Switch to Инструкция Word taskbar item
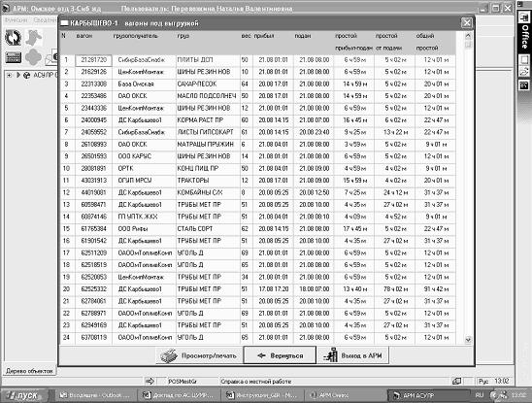 click(x=261, y=395)
